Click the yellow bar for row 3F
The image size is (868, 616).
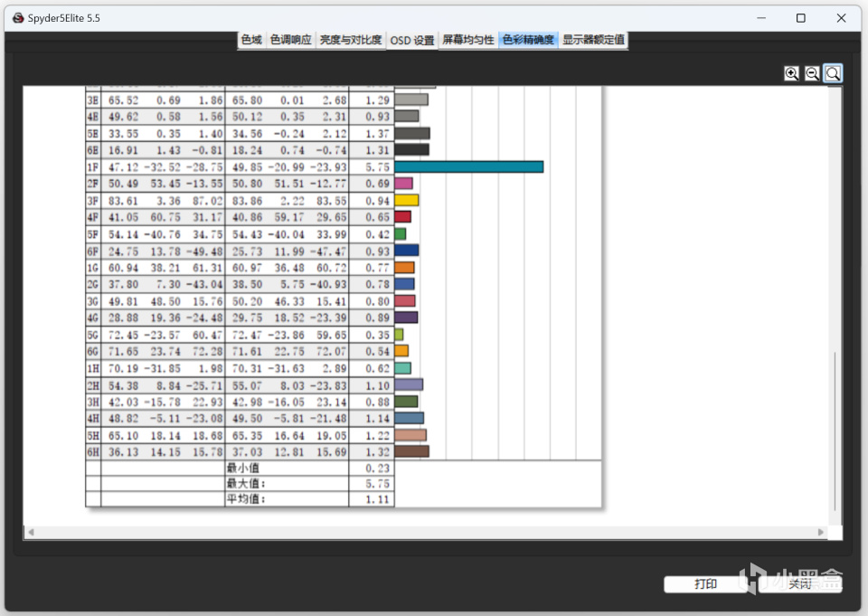coord(406,201)
